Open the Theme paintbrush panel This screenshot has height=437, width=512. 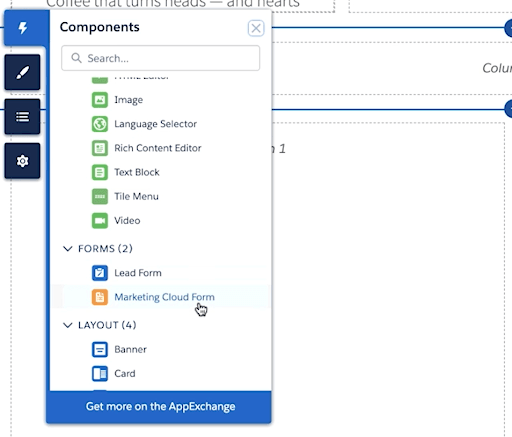pyautogui.click(x=22, y=72)
